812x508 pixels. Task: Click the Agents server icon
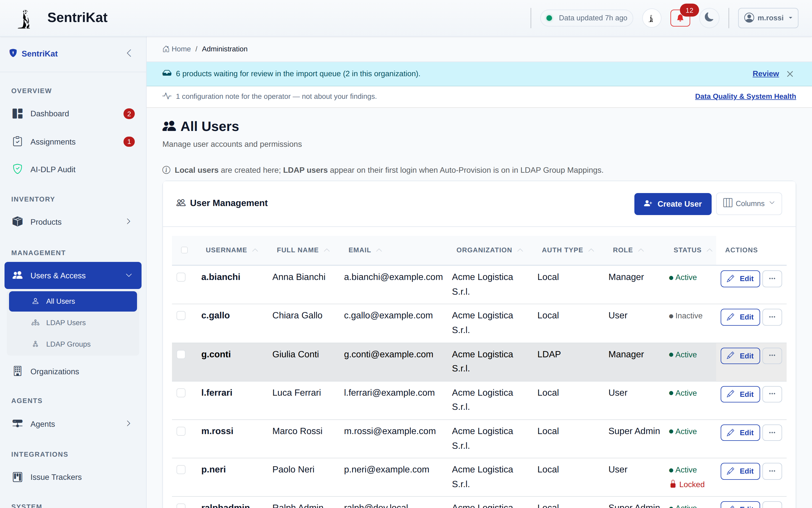pos(17,423)
